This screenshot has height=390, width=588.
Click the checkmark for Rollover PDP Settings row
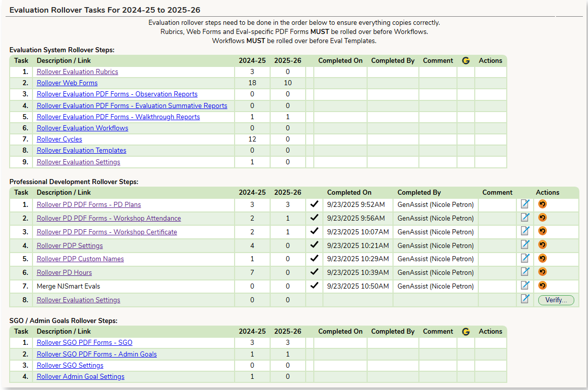pyautogui.click(x=314, y=244)
